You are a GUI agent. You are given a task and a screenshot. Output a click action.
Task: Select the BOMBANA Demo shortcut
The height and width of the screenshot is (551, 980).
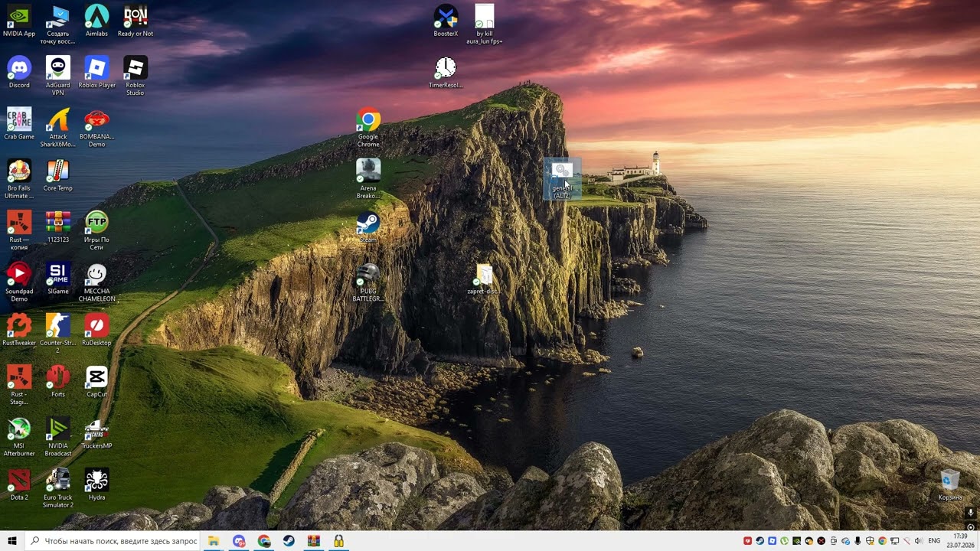(x=96, y=127)
